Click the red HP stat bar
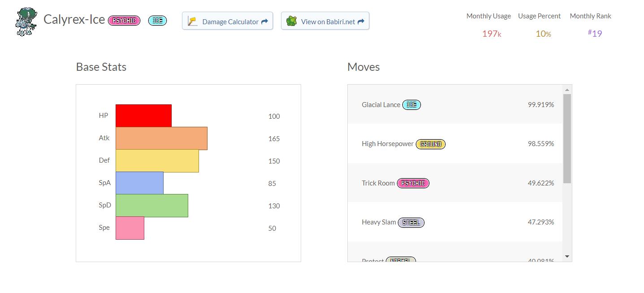This screenshot has height=293, width=644. click(143, 116)
